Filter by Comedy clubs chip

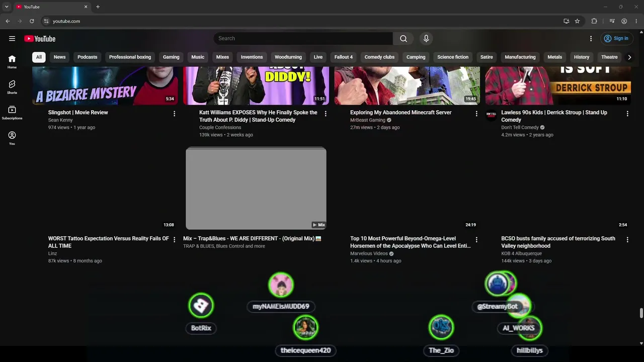(x=379, y=57)
